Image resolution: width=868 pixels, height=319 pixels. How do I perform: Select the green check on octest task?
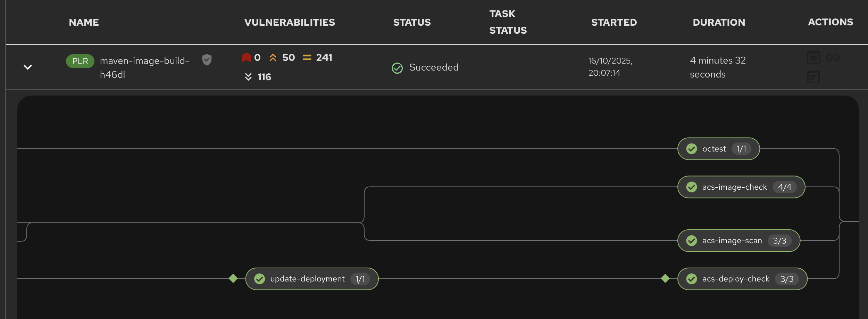tap(692, 148)
